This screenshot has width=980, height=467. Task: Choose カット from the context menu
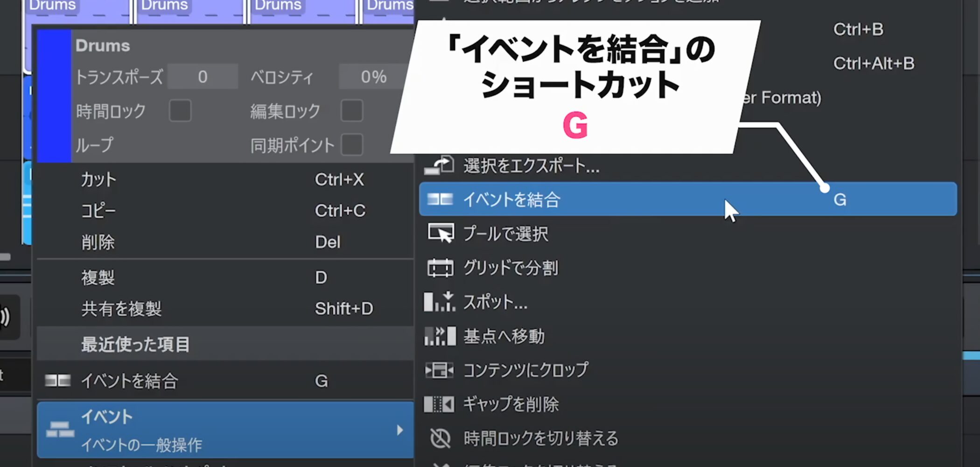click(98, 180)
